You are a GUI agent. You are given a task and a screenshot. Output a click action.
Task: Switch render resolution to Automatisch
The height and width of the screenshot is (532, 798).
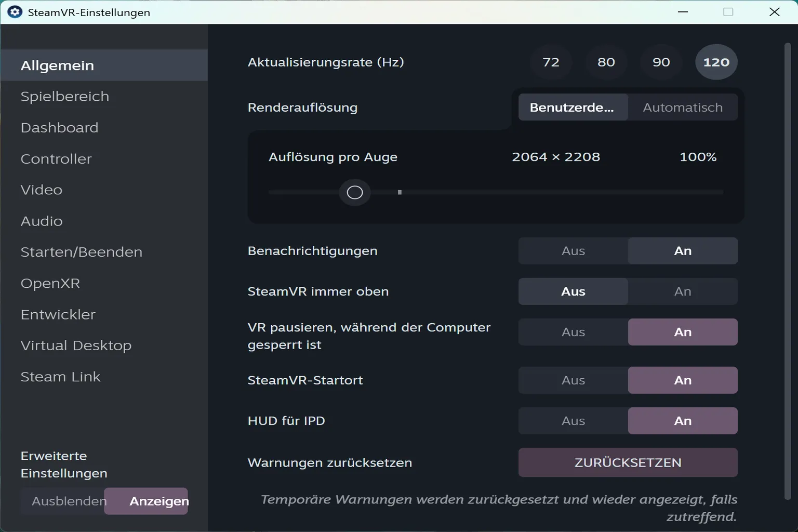click(x=683, y=108)
